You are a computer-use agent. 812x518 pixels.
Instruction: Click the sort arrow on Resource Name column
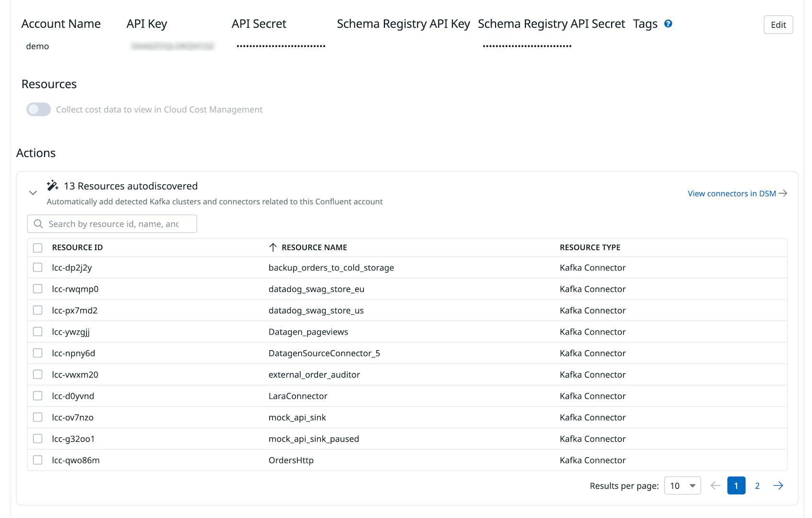(272, 247)
